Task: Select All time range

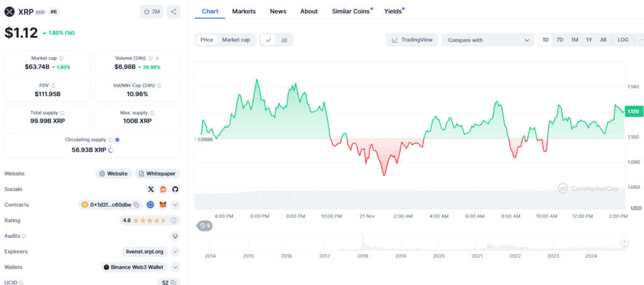Action: [603, 40]
